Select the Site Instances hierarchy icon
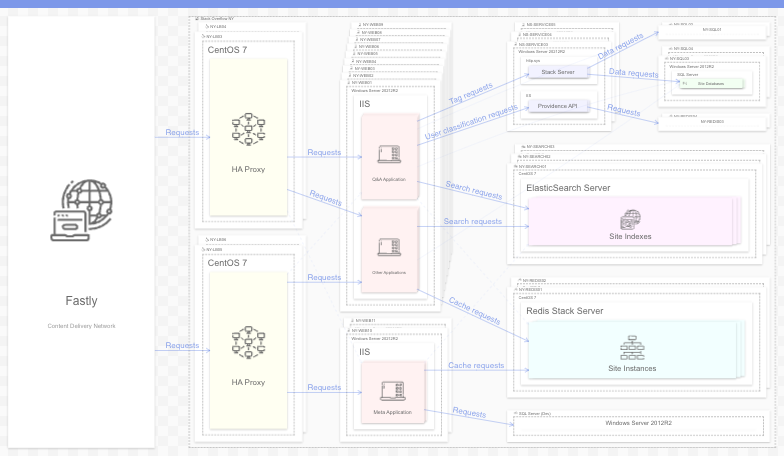784x456 pixels. (632, 349)
